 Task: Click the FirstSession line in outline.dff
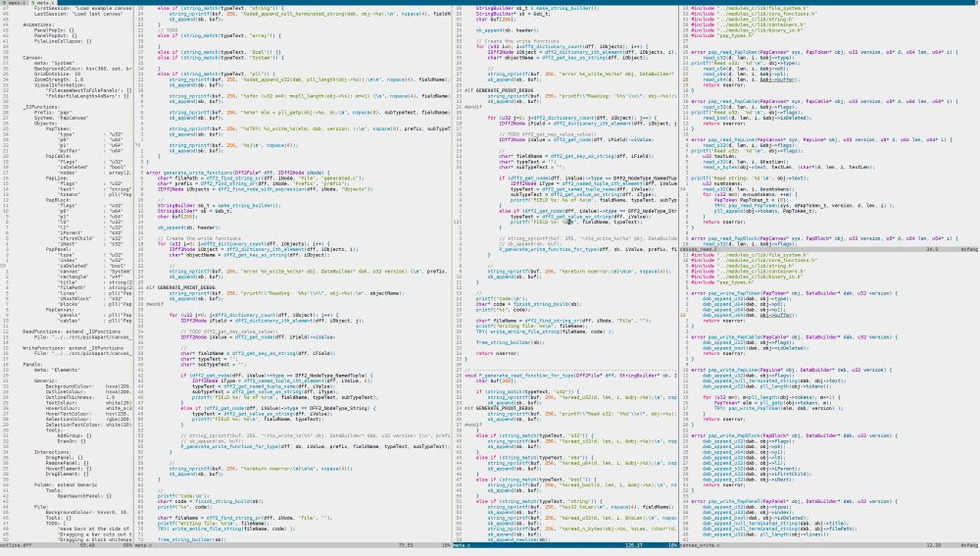point(82,8)
